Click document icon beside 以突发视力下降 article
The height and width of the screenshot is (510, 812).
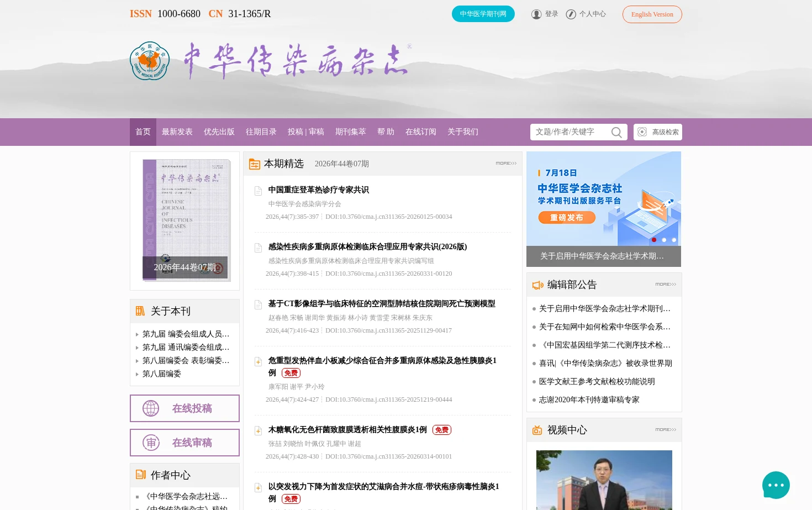pyautogui.click(x=258, y=488)
